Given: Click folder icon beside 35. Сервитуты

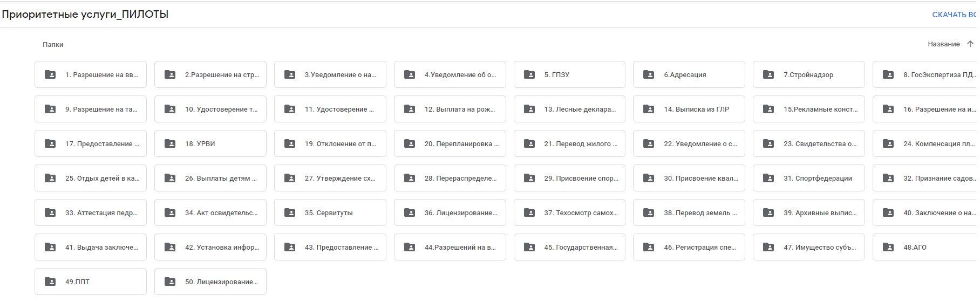Looking at the screenshot, I should 290,213.
